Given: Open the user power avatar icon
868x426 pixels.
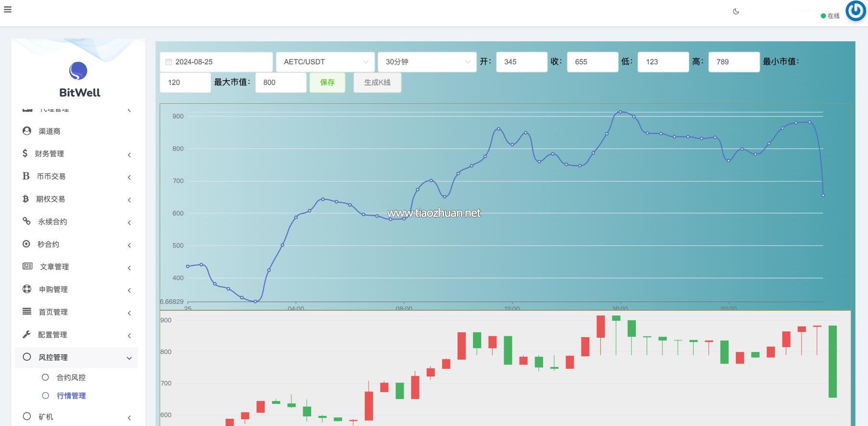Looking at the screenshot, I should 856,11.
